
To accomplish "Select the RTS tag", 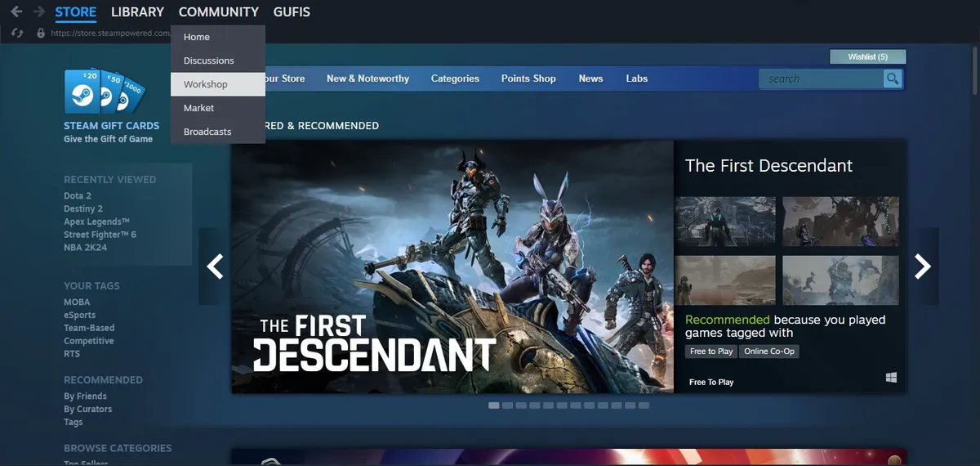I will [72, 354].
